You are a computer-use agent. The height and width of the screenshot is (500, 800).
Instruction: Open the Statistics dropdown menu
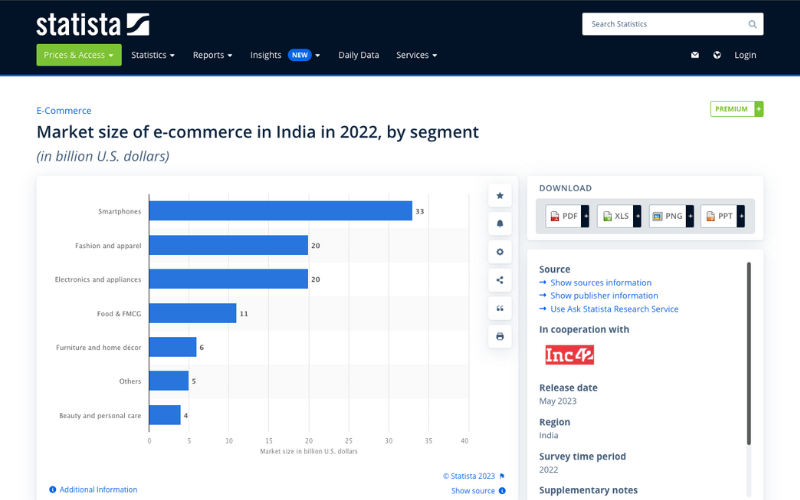tap(153, 55)
